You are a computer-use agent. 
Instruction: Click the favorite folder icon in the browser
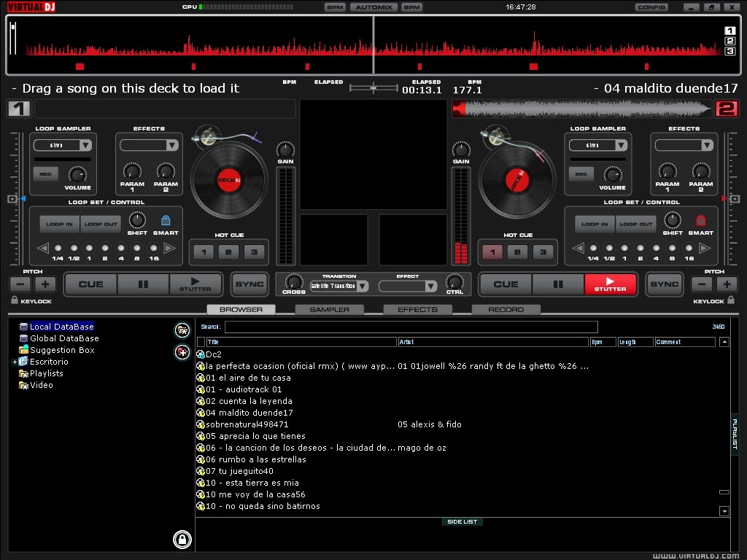click(182, 330)
